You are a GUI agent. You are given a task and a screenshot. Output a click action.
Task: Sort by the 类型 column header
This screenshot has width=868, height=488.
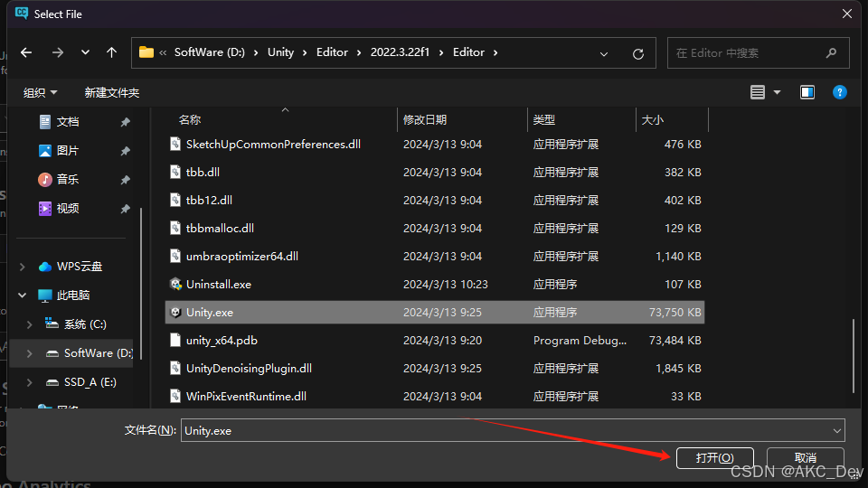click(x=543, y=119)
